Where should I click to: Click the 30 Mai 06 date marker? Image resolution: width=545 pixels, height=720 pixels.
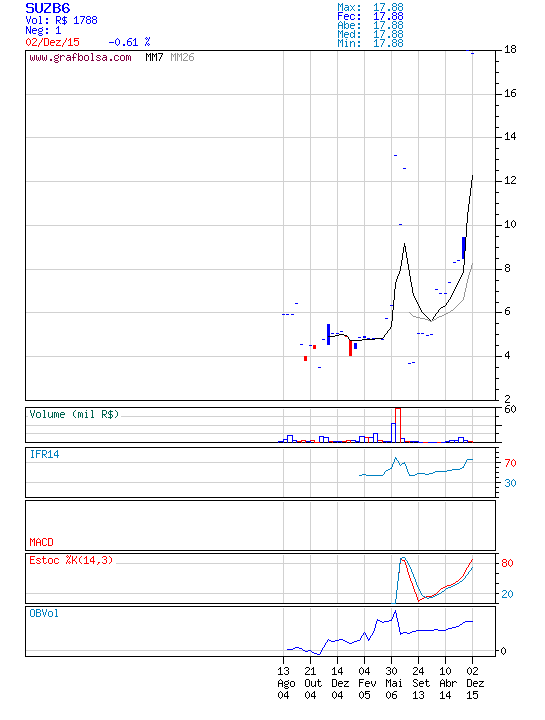point(392,683)
